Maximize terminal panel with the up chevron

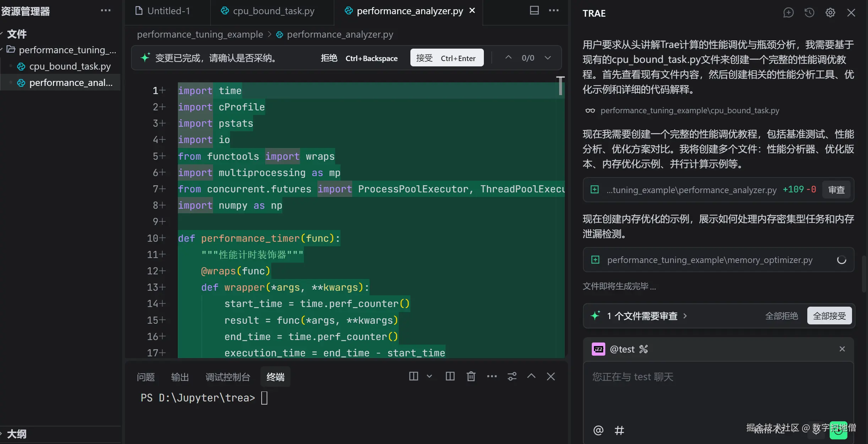(x=531, y=376)
